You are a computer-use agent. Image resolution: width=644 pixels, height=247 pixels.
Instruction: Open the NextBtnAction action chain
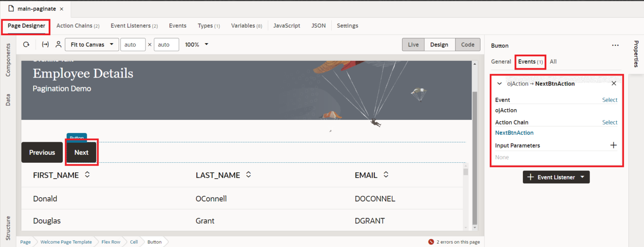click(514, 133)
